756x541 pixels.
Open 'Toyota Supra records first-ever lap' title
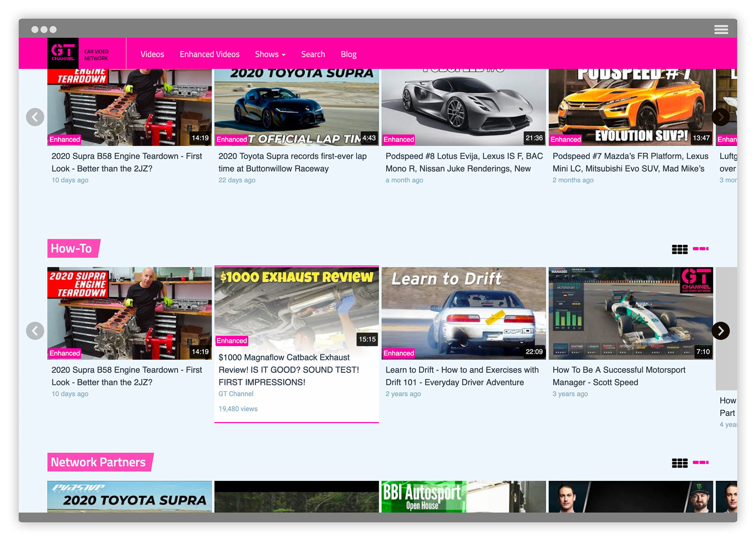click(293, 162)
